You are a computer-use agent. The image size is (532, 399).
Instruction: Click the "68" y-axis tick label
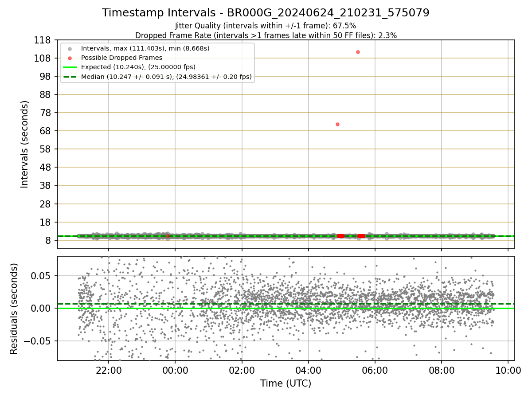(46, 131)
